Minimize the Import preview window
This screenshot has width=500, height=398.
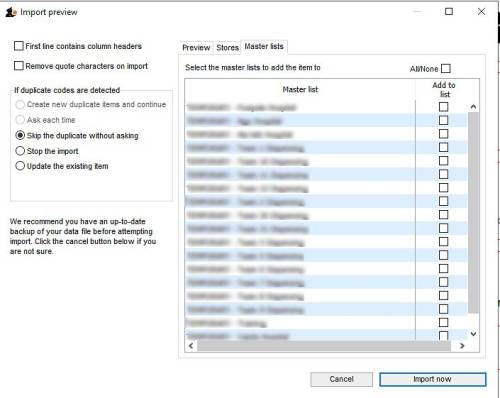417,12
